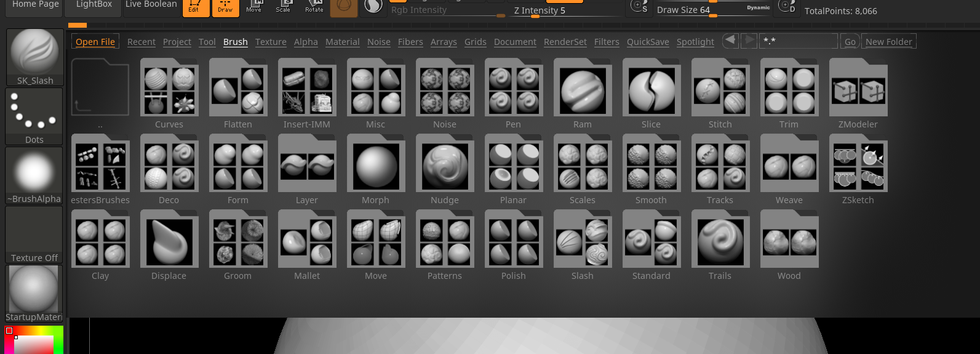Screen dimensions: 980x354
Task: Open the Tracks brush folder
Action: coord(720,164)
